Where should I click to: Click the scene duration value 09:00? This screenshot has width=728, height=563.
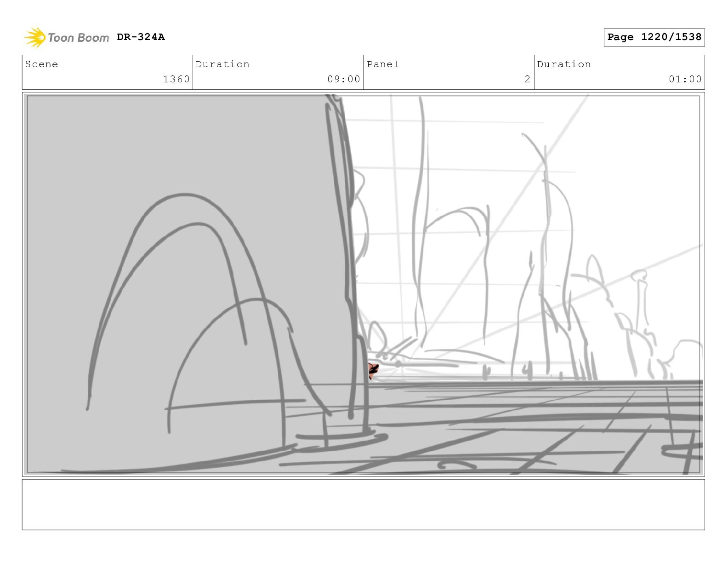[344, 79]
